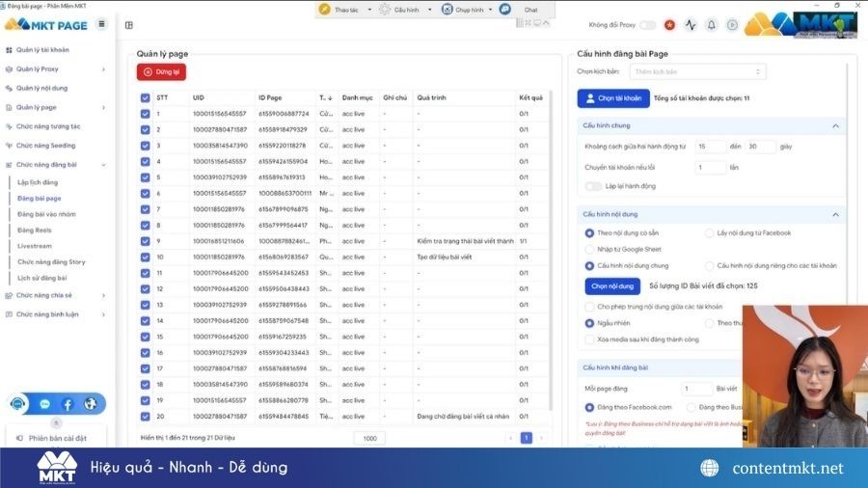Select Nhập từ Google Sheet radio
This screenshot has width=868, height=488.
(x=589, y=250)
